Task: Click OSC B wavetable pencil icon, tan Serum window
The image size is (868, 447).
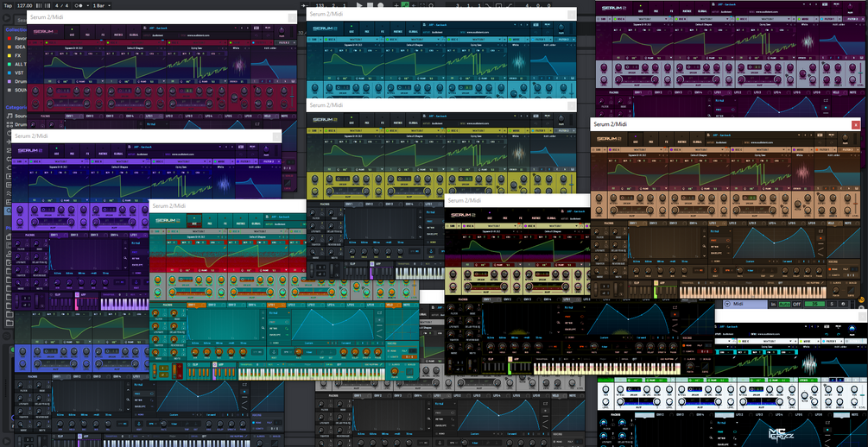Action: 727,166
